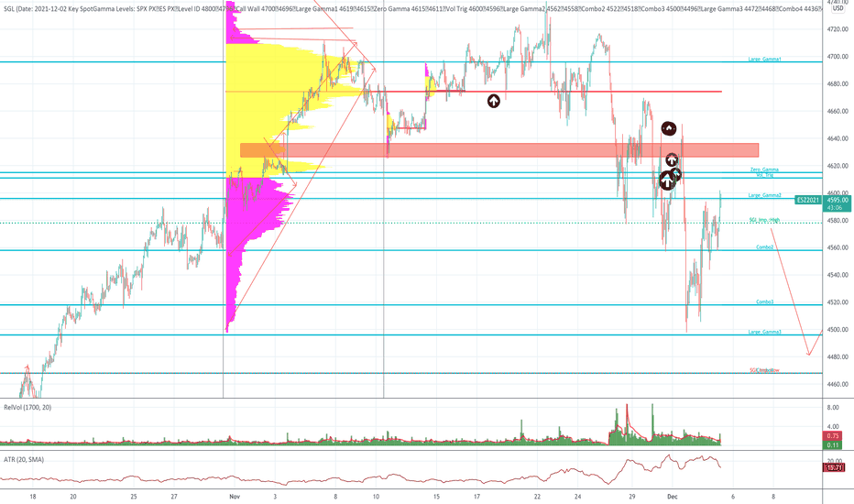Click the 20 date label on the time axis

click(73, 497)
